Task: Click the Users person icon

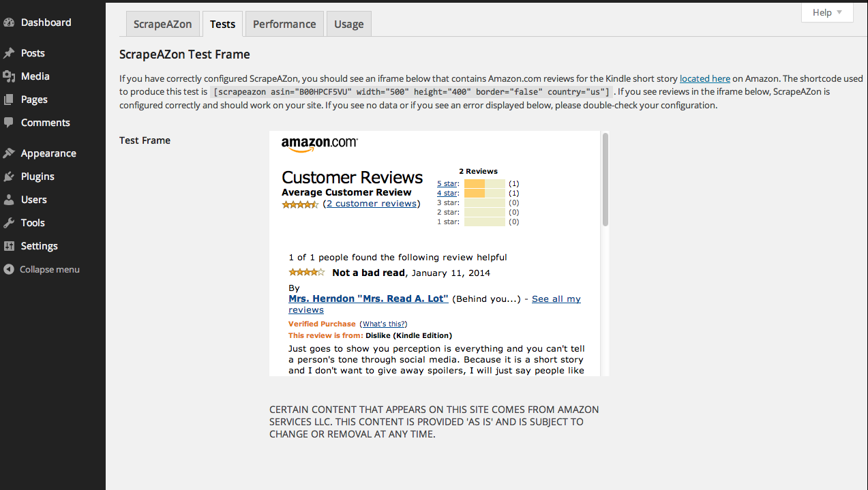Action: coord(9,200)
